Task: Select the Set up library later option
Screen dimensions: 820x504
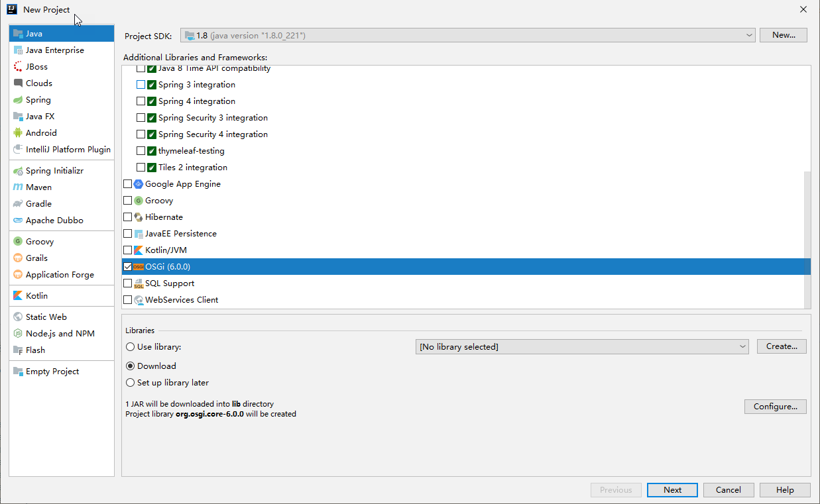Action: coord(130,383)
